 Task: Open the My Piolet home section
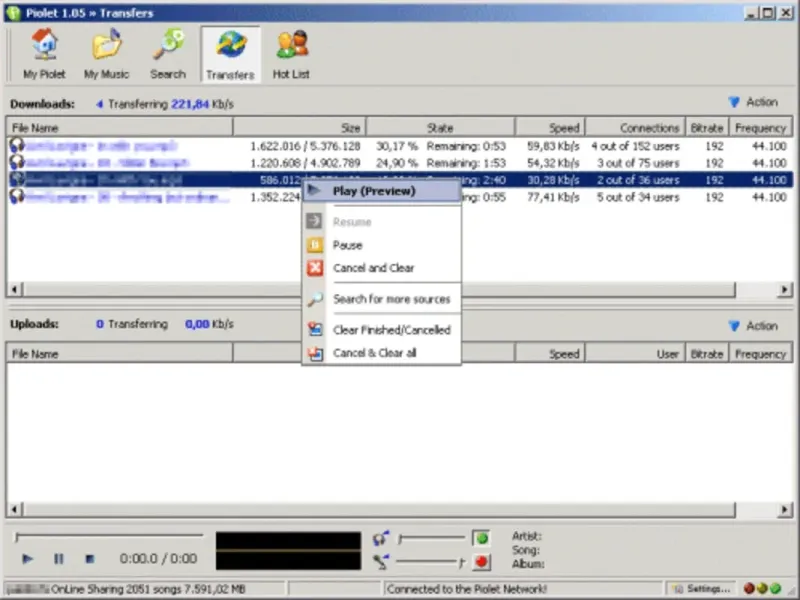(44, 55)
